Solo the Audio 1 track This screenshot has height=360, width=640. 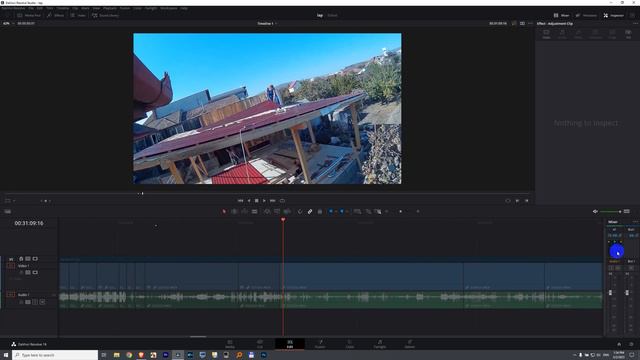point(35,302)
